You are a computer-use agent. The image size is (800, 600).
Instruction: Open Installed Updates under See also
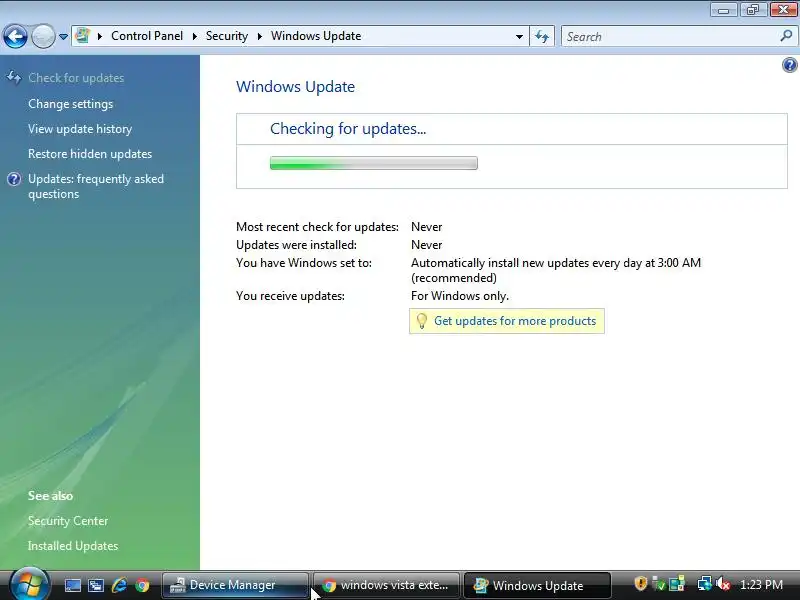73,546
